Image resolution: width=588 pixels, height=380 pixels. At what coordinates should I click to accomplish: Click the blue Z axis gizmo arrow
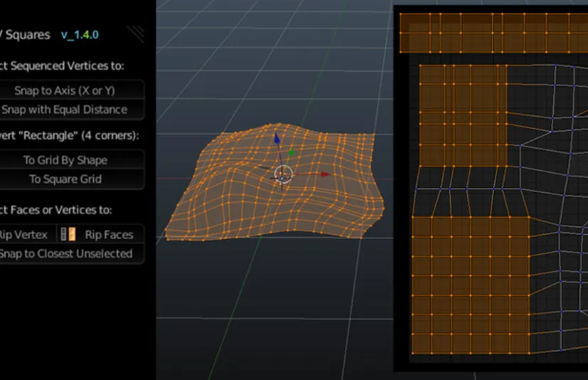pos(277,138)
